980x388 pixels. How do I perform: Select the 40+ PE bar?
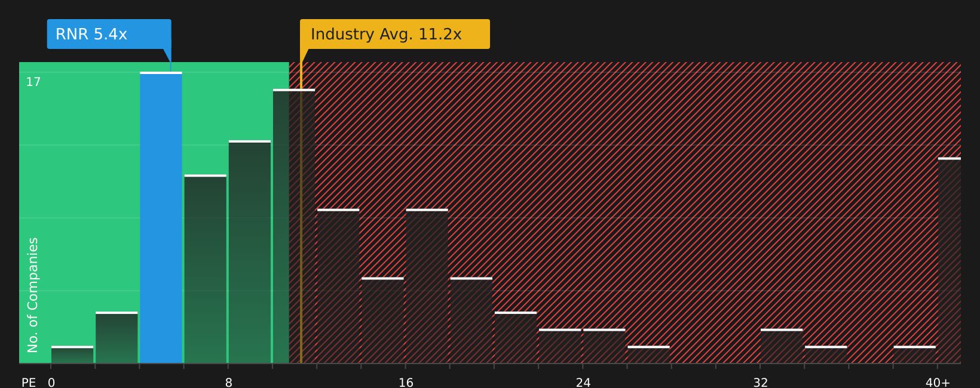tap(950, 260)
